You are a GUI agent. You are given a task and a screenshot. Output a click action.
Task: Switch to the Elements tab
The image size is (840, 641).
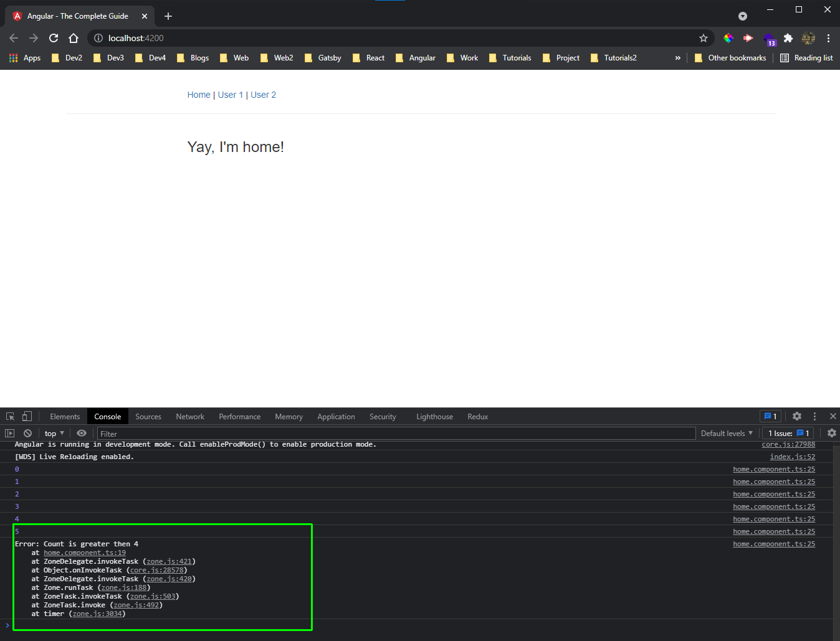pos(65,416)
